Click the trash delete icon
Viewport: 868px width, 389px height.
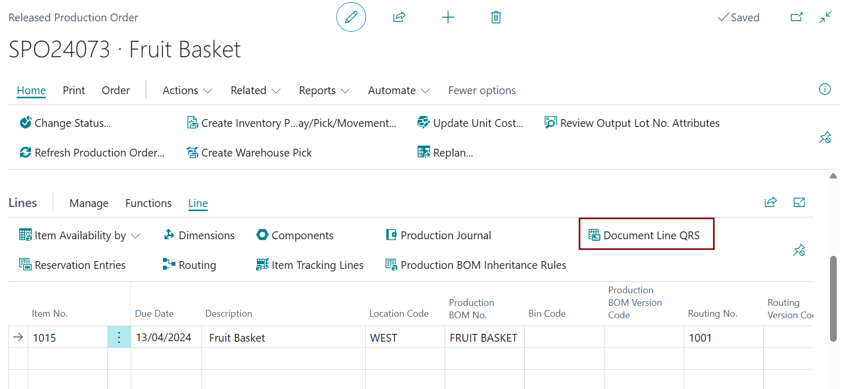pos(496,17)
